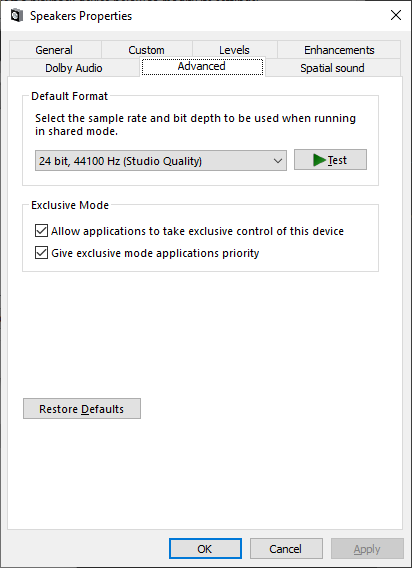This screenshot has height=568, width=412.
Task: Select the Advanced tab
Action: (x=202, y=66)
